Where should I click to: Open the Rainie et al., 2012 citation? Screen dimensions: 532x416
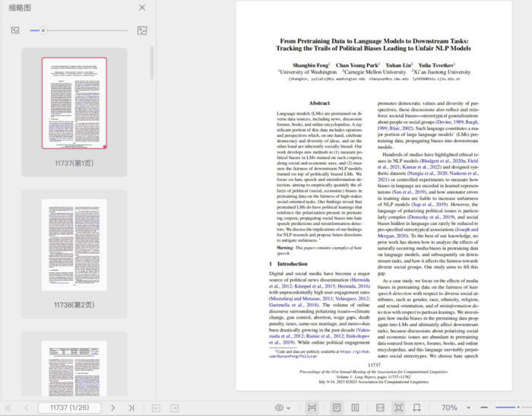point(325,336)
